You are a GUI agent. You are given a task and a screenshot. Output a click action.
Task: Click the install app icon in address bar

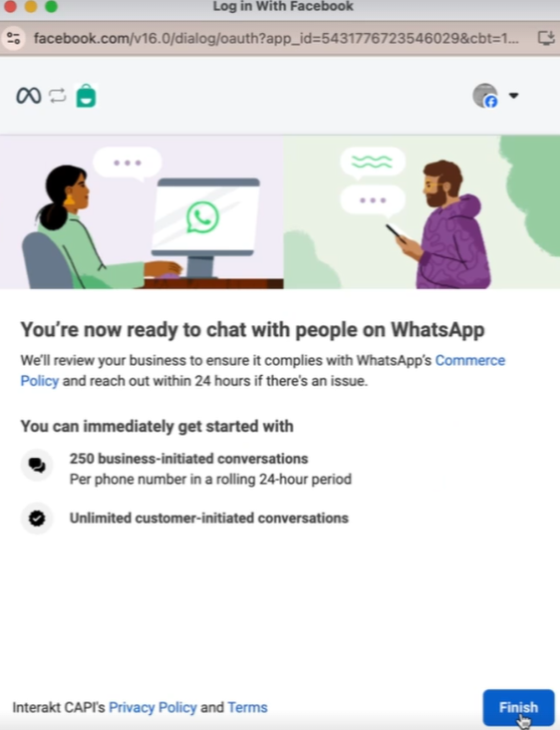click(x=546, y=38)
